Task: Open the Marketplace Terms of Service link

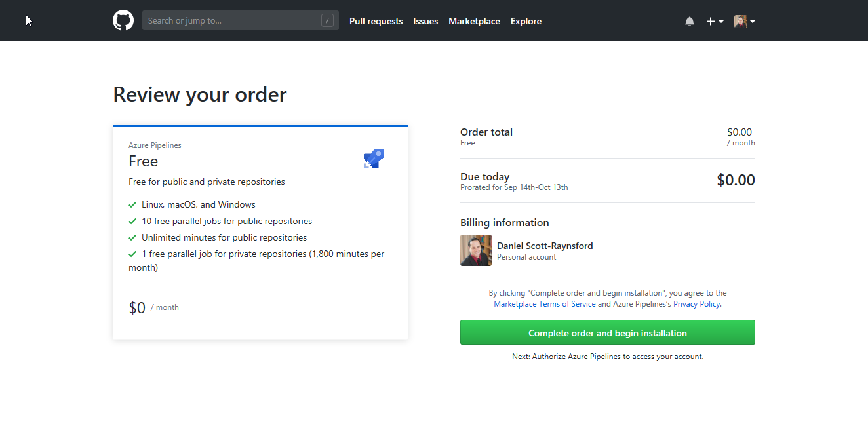Action: click(x=545, y=304)
